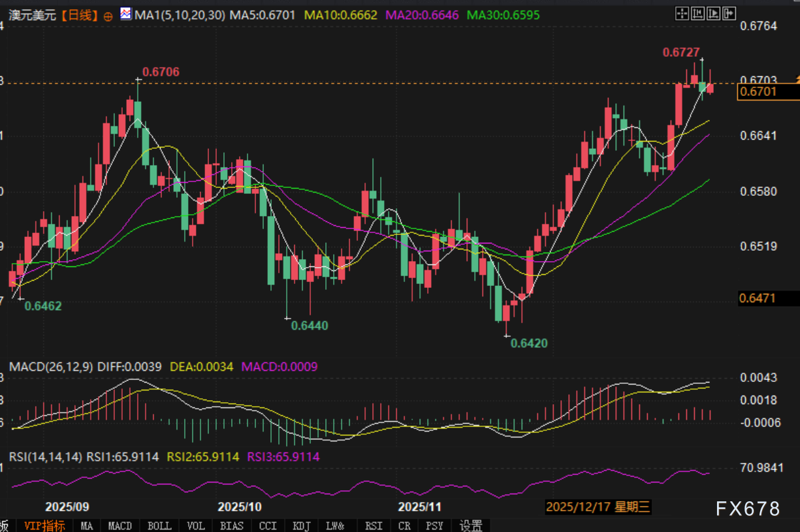This screenshot has height=532, width=800.
Task: Click the MA1 indicator chart icon
Action: pos(125,14)
